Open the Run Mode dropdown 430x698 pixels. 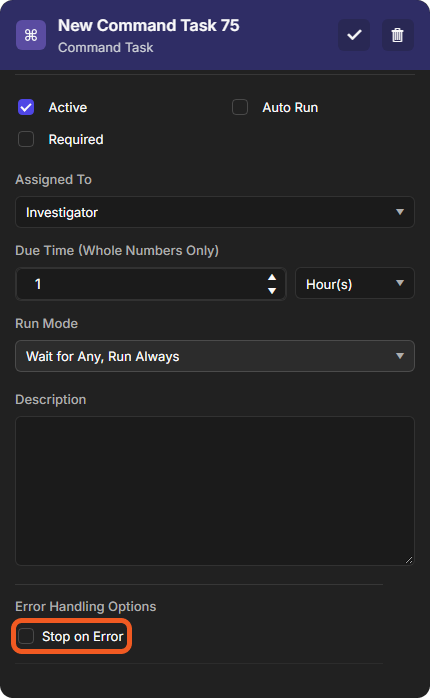[215, 356]
